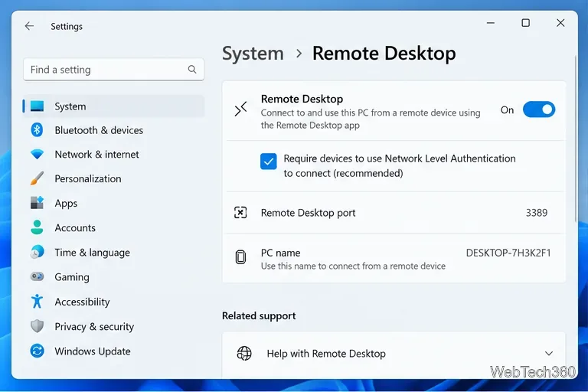
Task: Click the port value 3389
Action: 537,213
